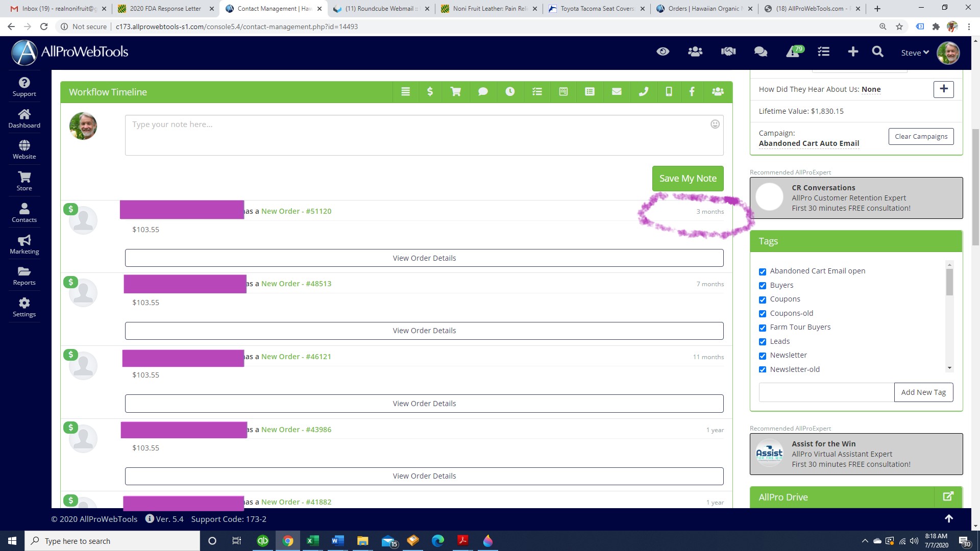Filter timeline by Facebook icon
This screenshot has width=980, height=551.
tap(692, 92)
